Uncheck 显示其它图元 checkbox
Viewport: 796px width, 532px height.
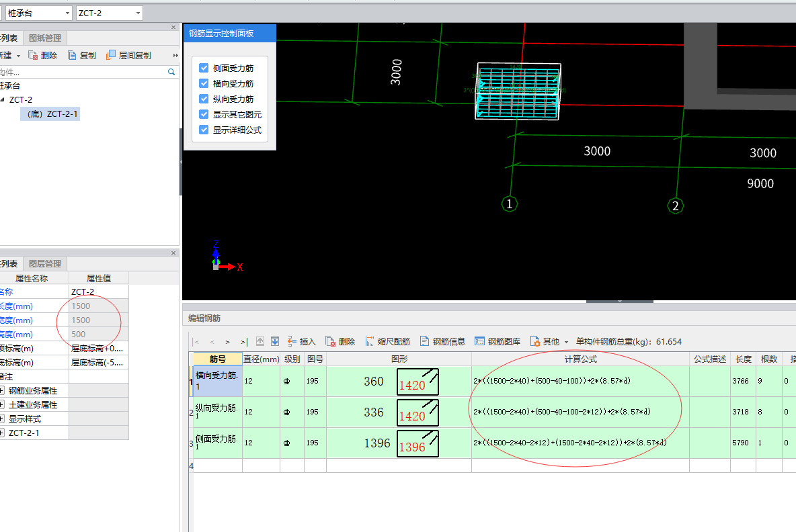[204, 114]
